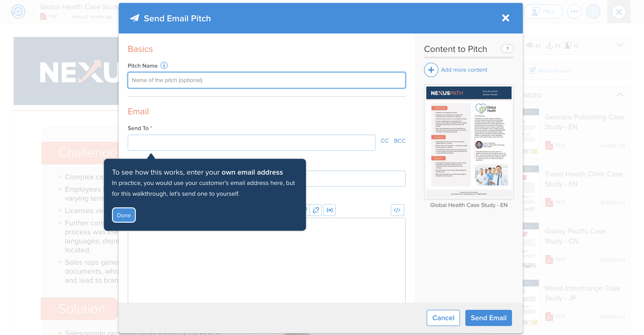Click the Travel Health Clinic PDF icon
This screenshot has height=335, width=644.
(x=549, y=202)
